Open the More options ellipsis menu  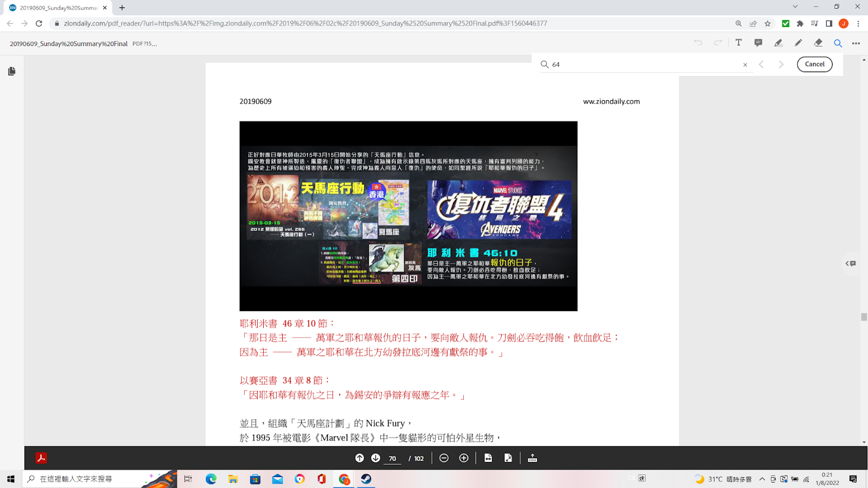pyautogui.click(x=856, y=43)
